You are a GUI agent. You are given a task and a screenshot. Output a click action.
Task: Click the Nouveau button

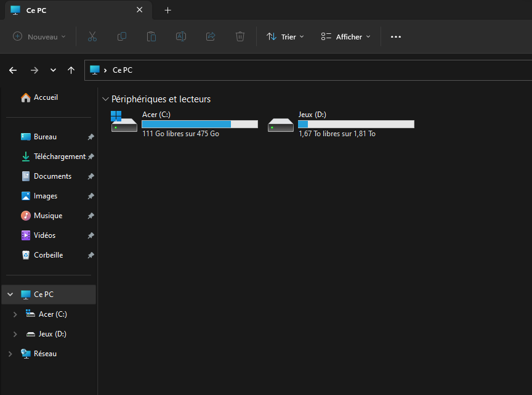(39, 37)
